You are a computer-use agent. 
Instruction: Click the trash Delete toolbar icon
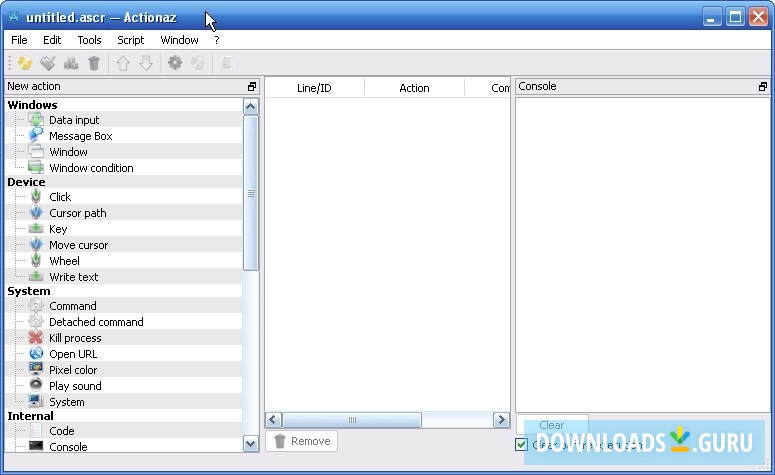[x=94, y=63]
